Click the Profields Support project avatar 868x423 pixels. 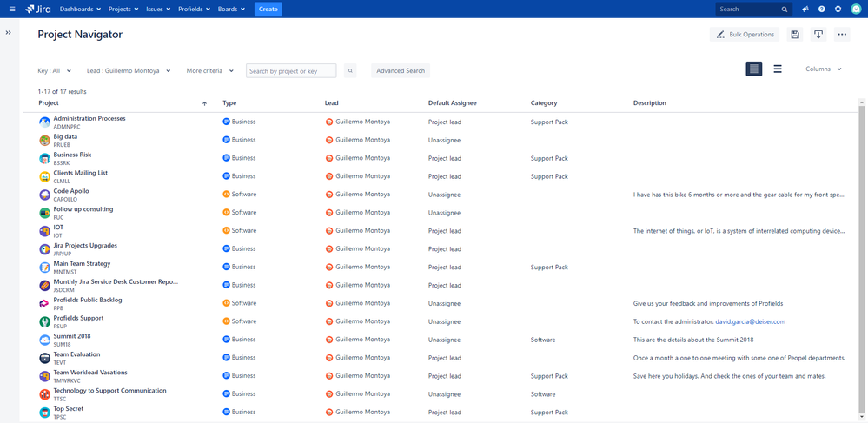pyautogui.click(x=45, y=321)
